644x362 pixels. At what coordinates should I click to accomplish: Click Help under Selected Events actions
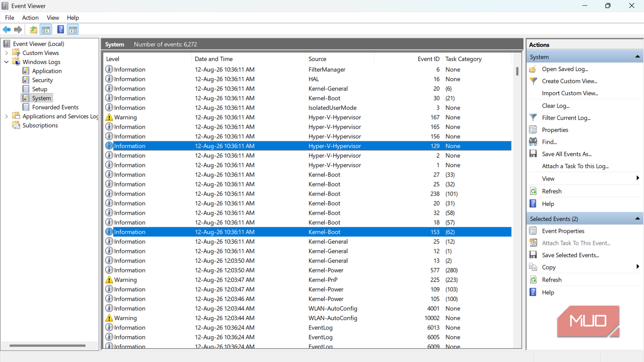pyautogui.click(x=548, y=292)
